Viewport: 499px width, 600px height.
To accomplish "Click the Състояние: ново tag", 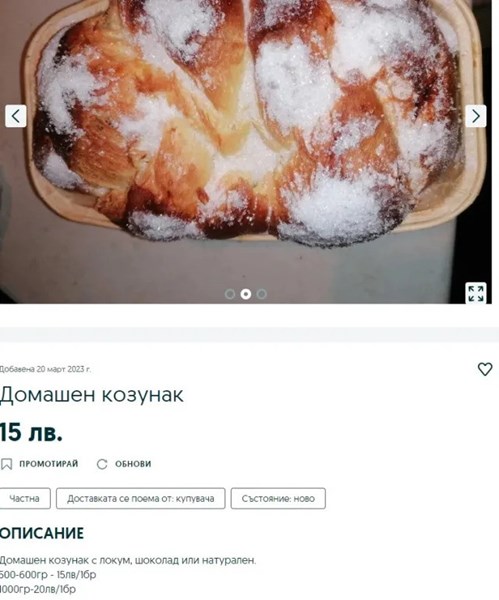I will (278, 498).
